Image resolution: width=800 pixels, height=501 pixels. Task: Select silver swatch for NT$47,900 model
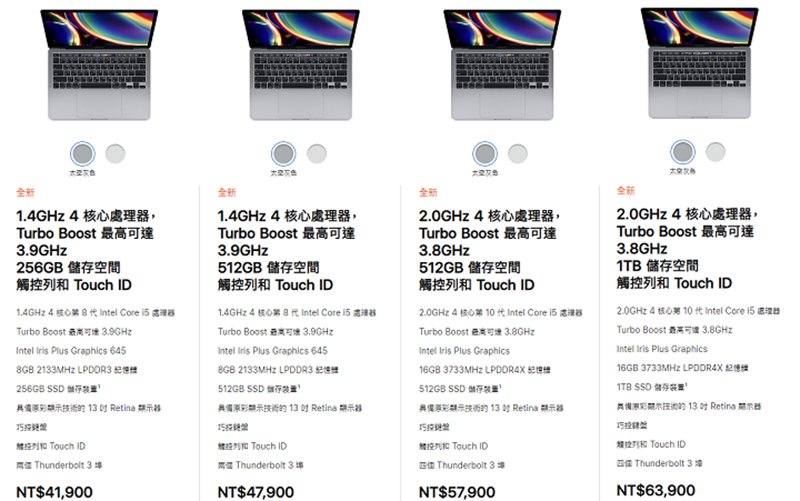click(316, 154)
